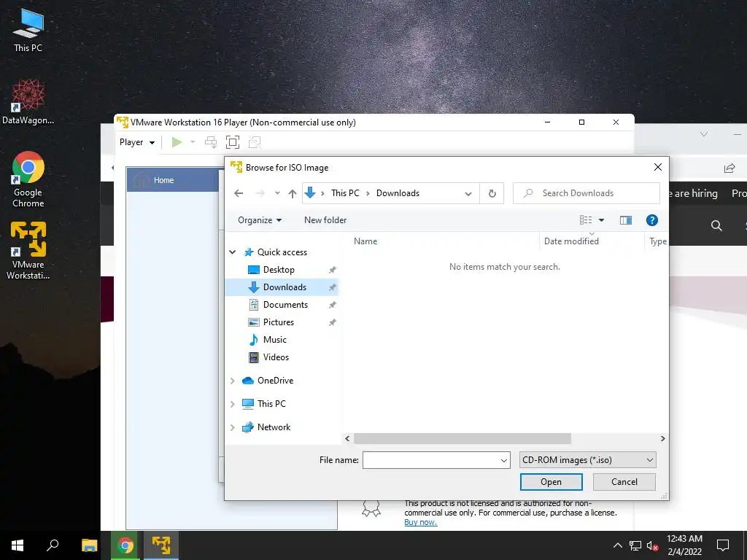Expand the OneDrive tree node
747x560 pixels.
pyautogui.click(x=233, y=381)
